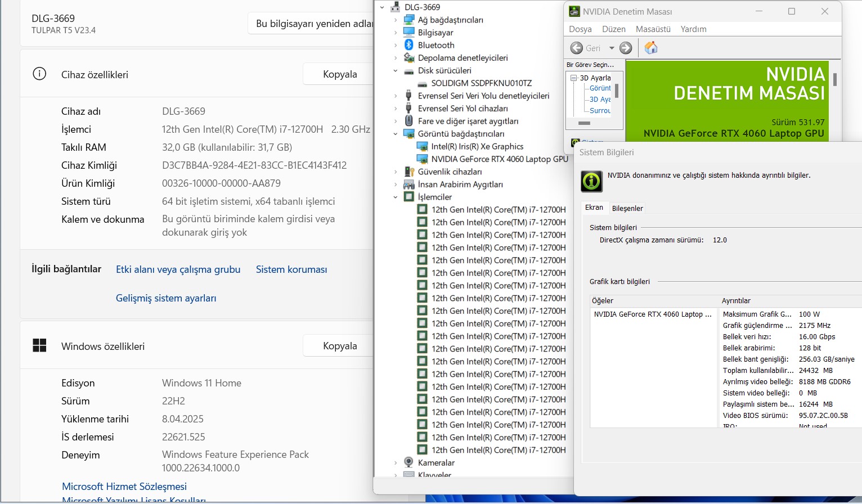Click the Disk sürücüleri icon
The image size is (862, 504).
tap(409, 71)
